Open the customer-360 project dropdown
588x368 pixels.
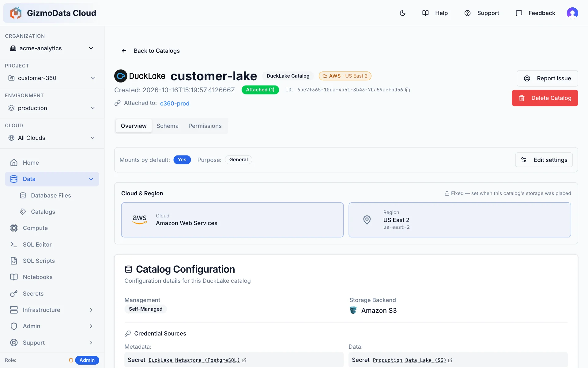pyautogui.click(x=52, y=78)
